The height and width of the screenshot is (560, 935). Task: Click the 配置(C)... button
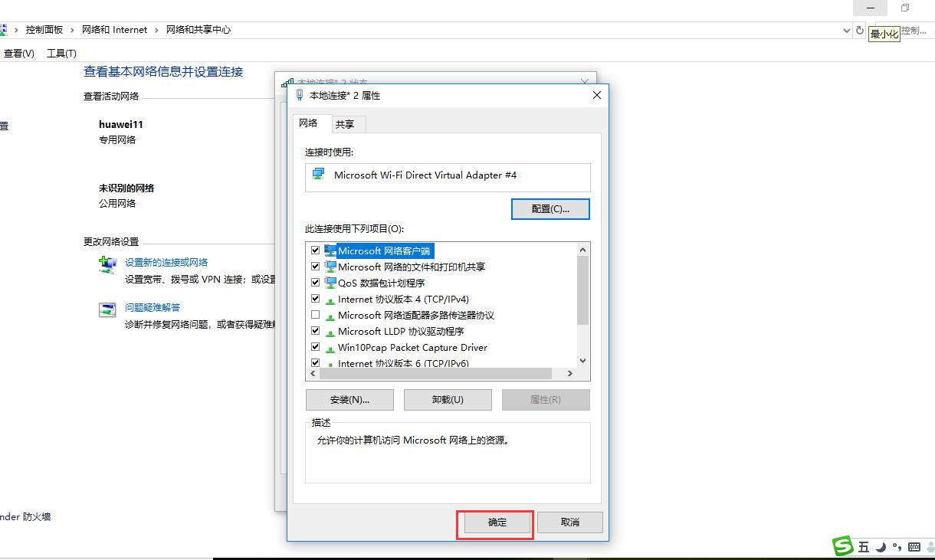tap(550, 209)
